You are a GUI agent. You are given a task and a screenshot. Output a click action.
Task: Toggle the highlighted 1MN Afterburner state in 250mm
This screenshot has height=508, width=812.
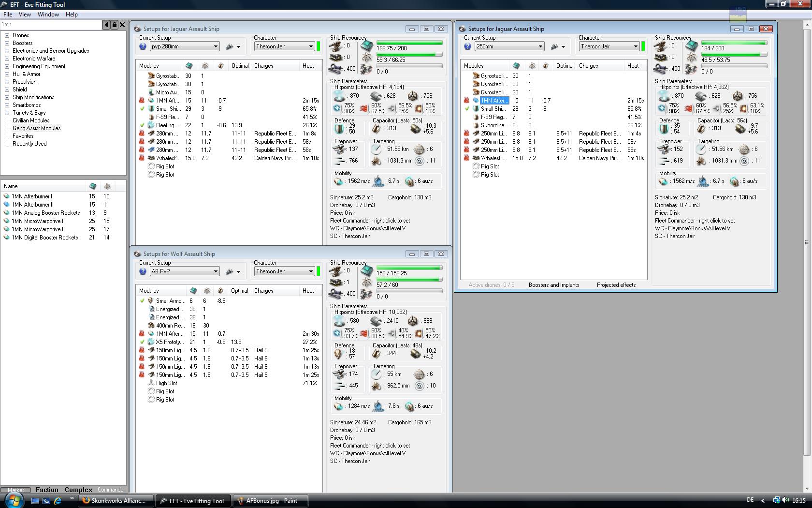click(466, 101)
